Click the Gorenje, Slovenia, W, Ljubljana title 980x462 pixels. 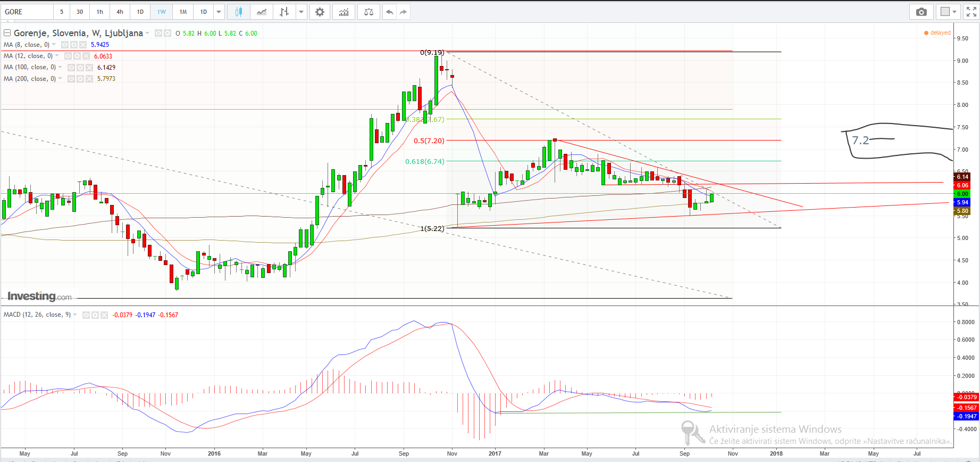(78, 33)
